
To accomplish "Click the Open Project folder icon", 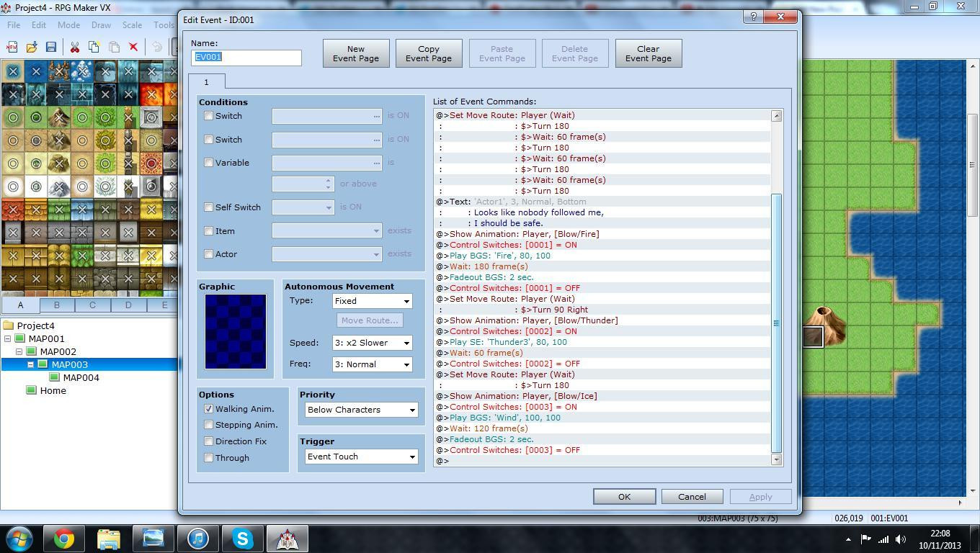I will click(32, 48).
